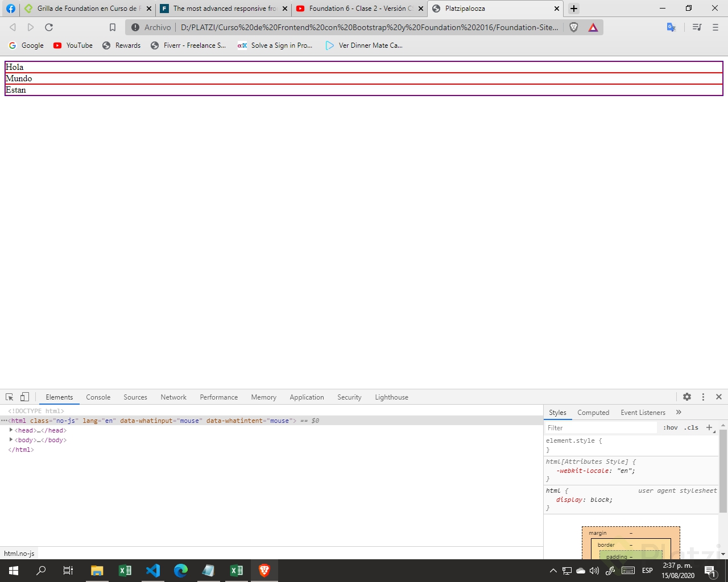Click the site info icon beside Archivo
This screenshot has height=582, width=728.
tap(135, 27)
